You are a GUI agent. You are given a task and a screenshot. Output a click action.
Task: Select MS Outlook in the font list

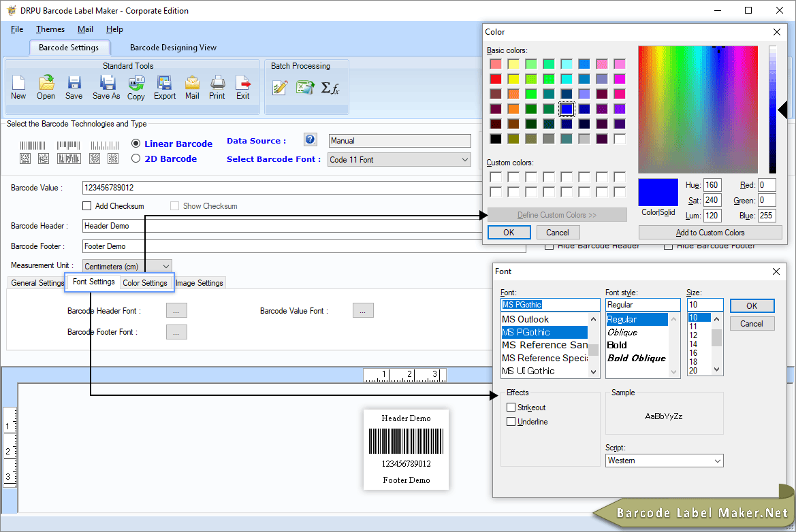[526, 319]
